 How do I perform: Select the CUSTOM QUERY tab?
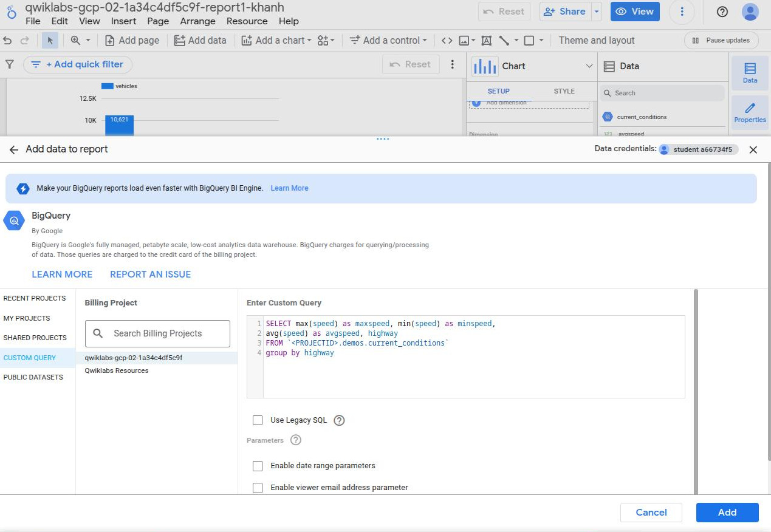coord(38,358)
